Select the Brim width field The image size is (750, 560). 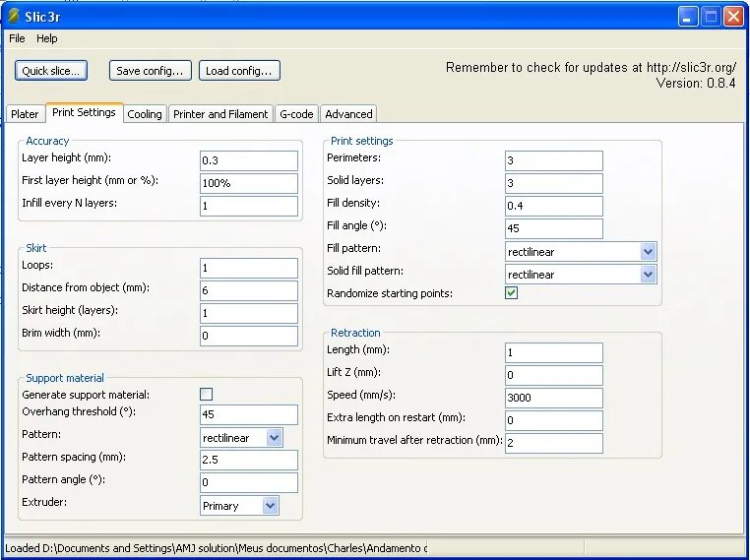pos(249,336)
